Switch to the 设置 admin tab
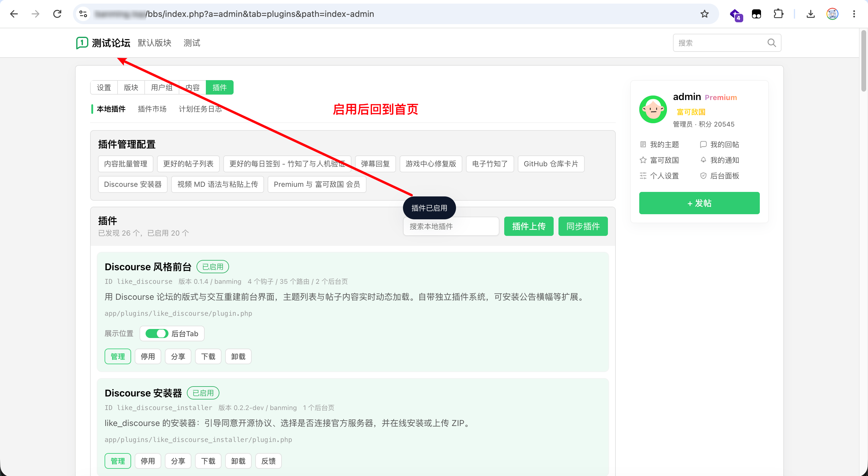 (x=104, y=88)
